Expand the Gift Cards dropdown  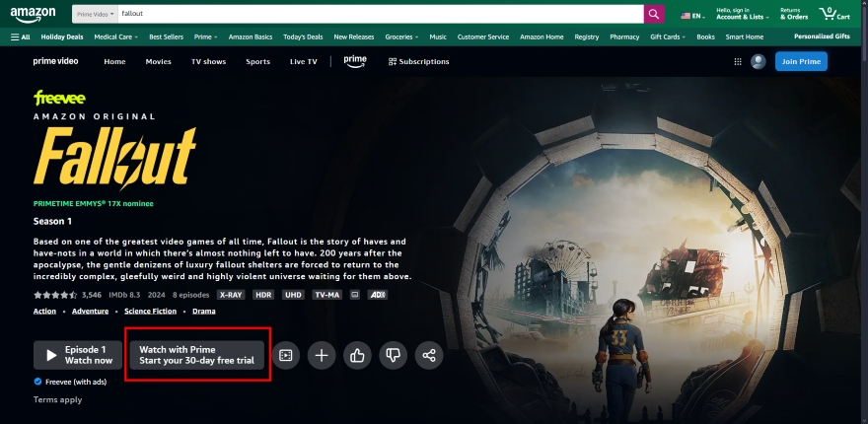tap(668, 37)
